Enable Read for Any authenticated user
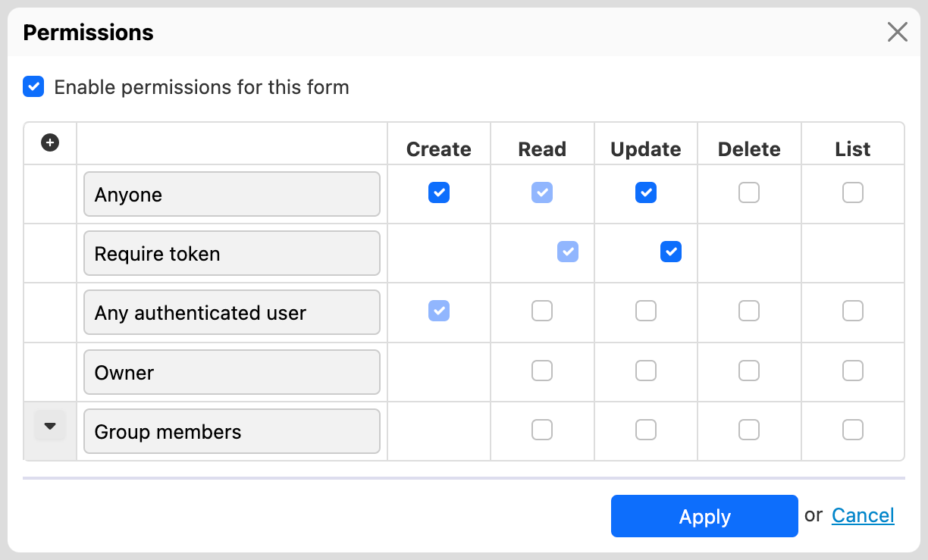Image resolution: width=928 pixels, height=560 pixels. (x=542, y=311)
